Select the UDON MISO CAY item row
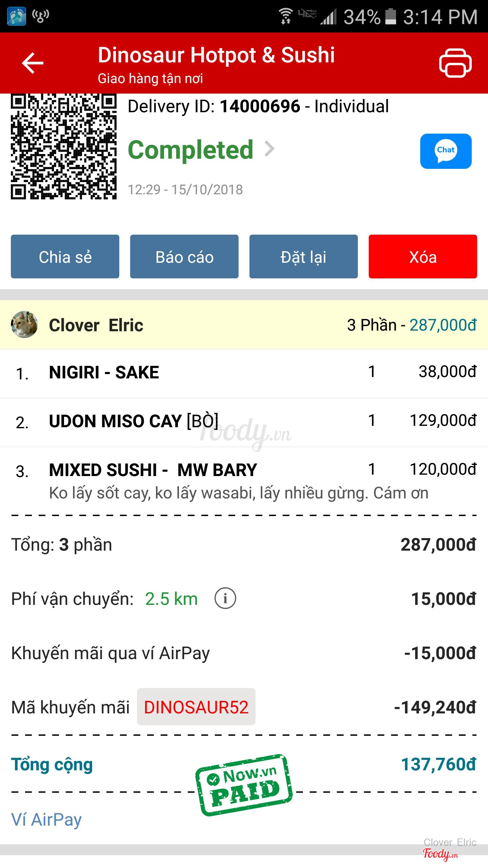The image size is (488, 868). click(244, 421)
